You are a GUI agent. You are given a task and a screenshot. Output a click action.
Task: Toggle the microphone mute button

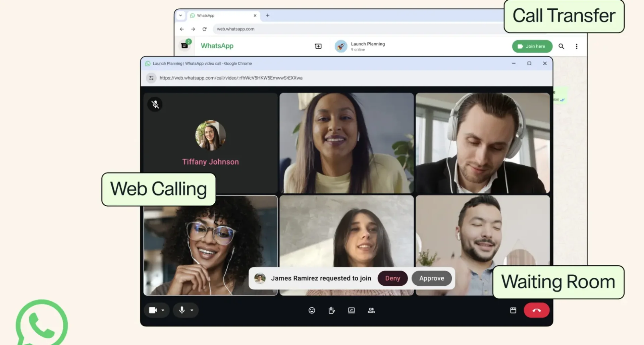[182, 310]
